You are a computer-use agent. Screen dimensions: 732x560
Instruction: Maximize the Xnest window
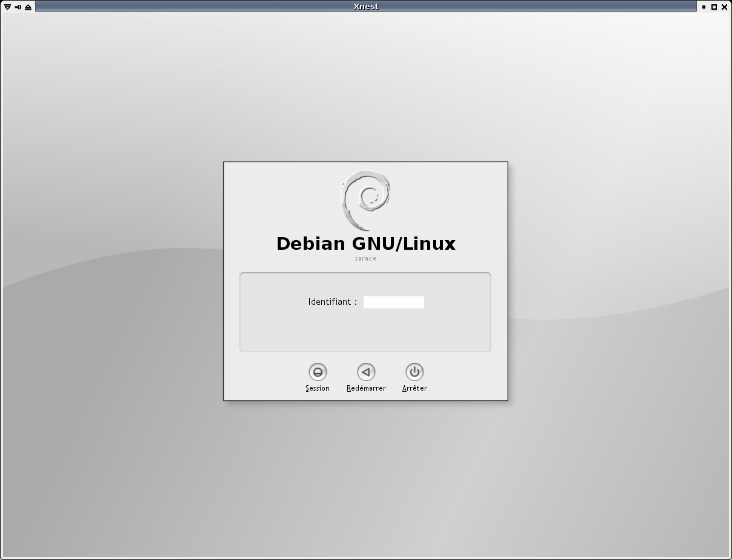click(714, 7)
